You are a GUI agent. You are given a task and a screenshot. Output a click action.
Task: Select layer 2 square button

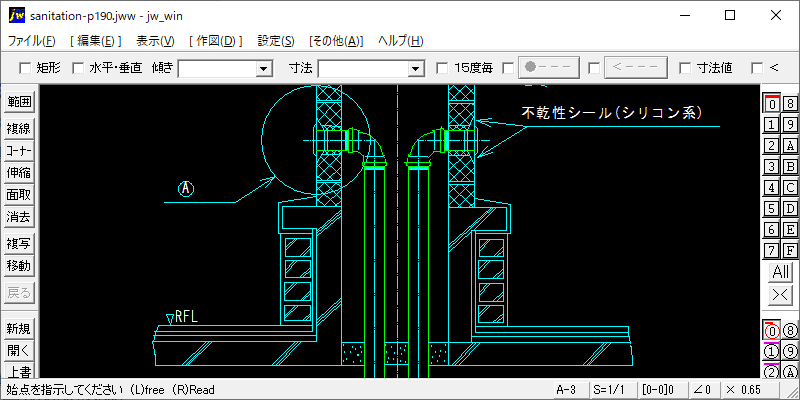(x=772, y=145)
